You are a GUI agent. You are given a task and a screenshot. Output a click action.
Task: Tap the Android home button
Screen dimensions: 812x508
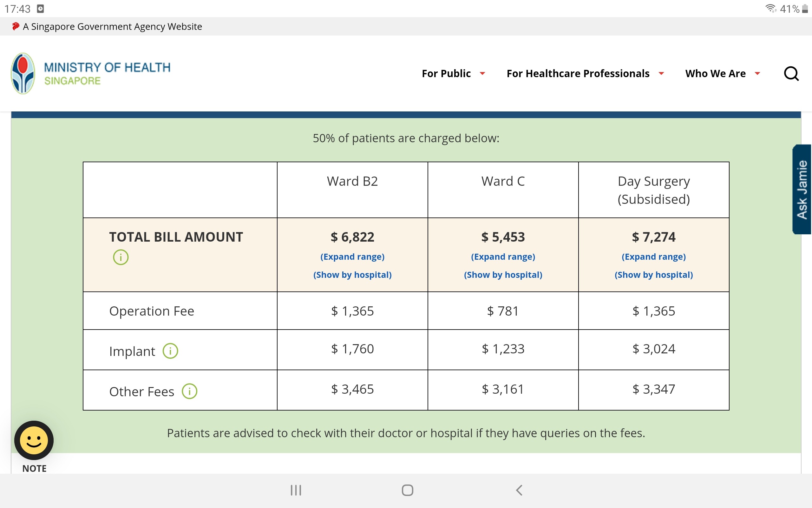click(x=407, y=490)
